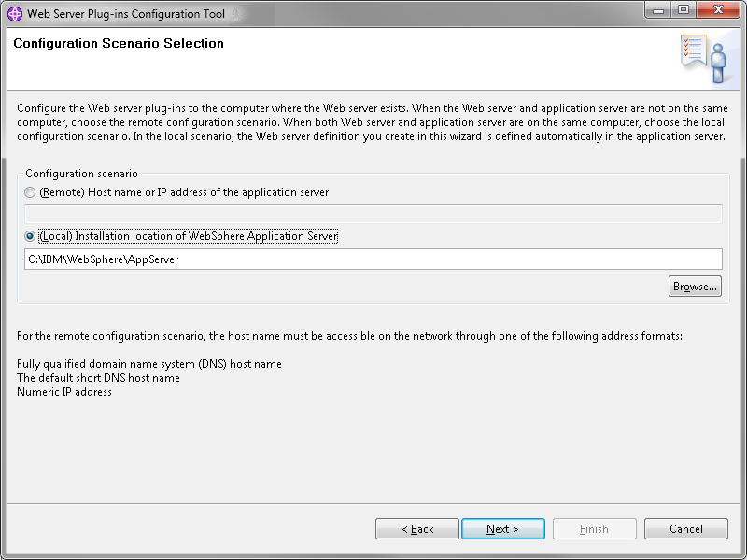This screenshot has width=747, height=560.
Task: Click the Remote host name option label
Action: tap(184, 192)
